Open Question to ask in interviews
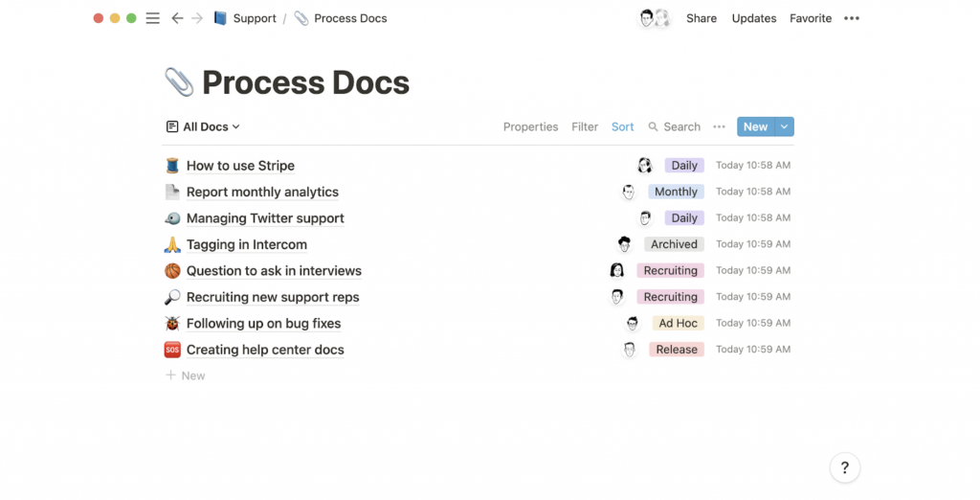This screenshot has height=500, width=980. pos(274,270)
